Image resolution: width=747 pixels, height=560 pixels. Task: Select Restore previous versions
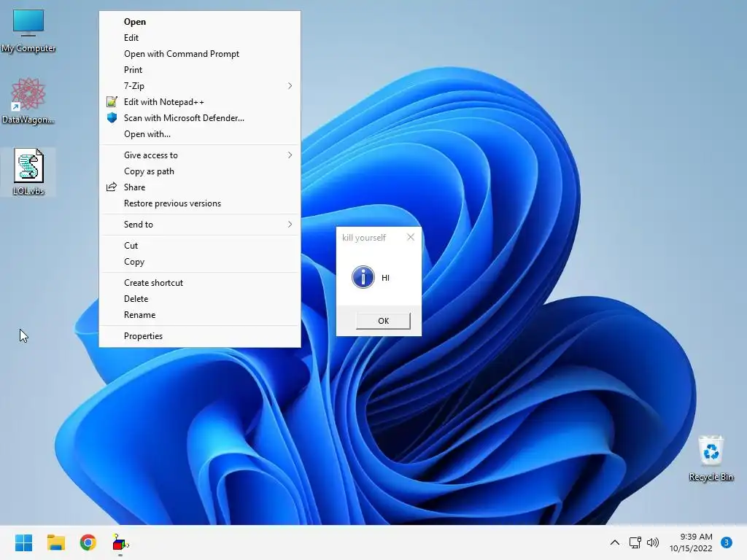click(200, 203)
